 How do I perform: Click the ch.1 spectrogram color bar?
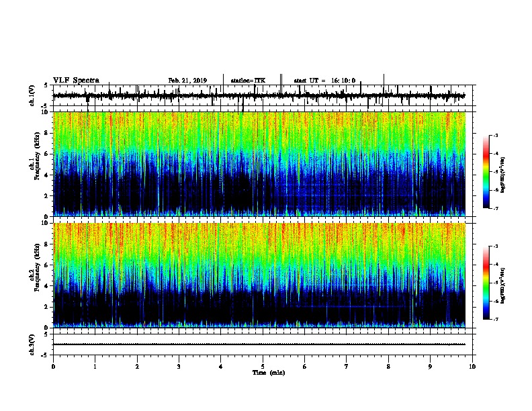pos(486,172)
